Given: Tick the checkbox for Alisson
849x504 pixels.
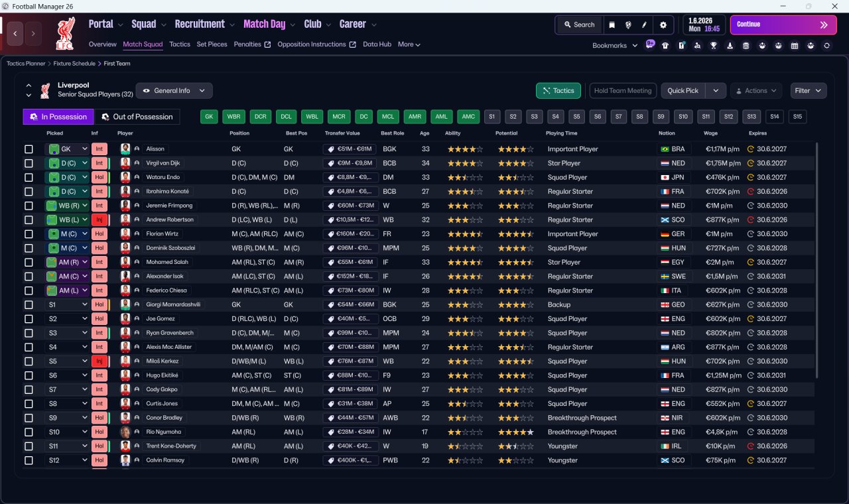Looking at the screenshot, I should point(29,149).
